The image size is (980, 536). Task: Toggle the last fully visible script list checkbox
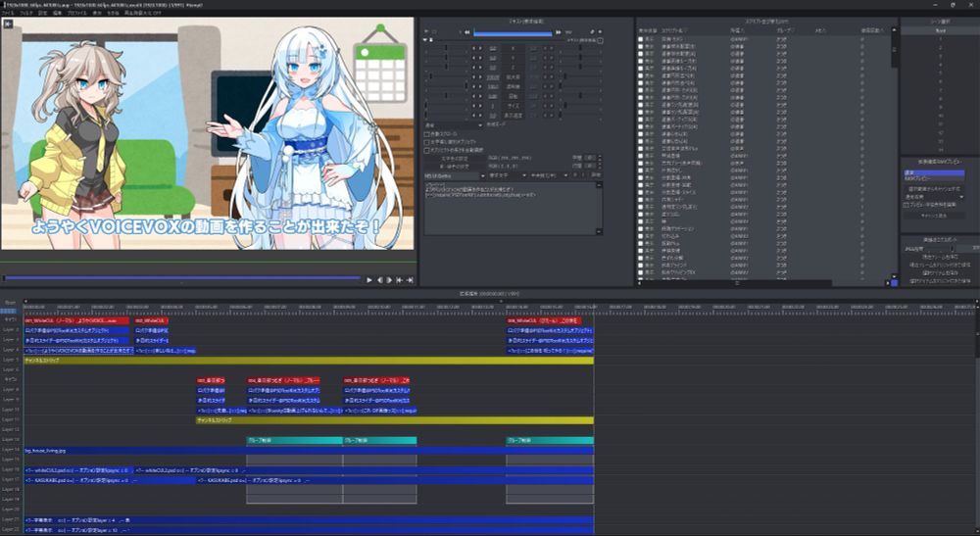[x=641, y=272]
